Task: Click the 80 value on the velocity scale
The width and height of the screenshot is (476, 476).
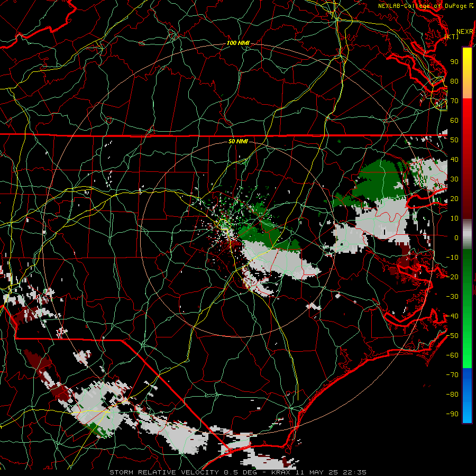Action: click(x=454, y=81)
